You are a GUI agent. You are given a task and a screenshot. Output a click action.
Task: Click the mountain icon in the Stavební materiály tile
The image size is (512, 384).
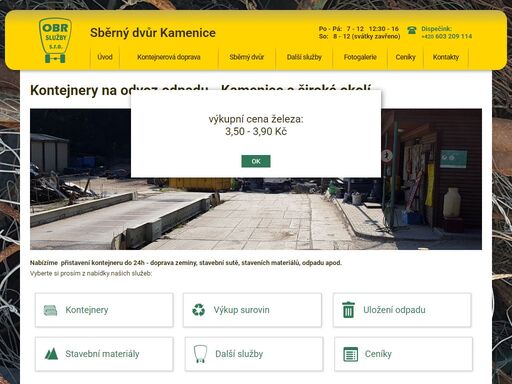[x=51, y=354]
